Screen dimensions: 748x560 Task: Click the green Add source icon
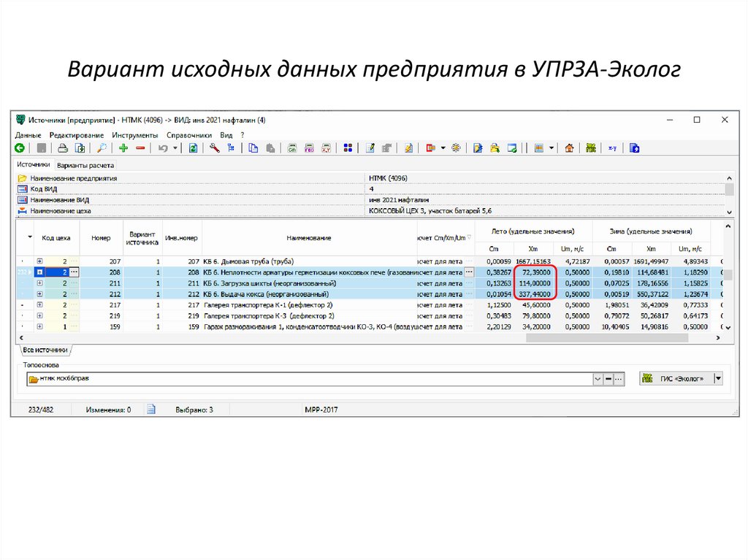tap(122, 147)
